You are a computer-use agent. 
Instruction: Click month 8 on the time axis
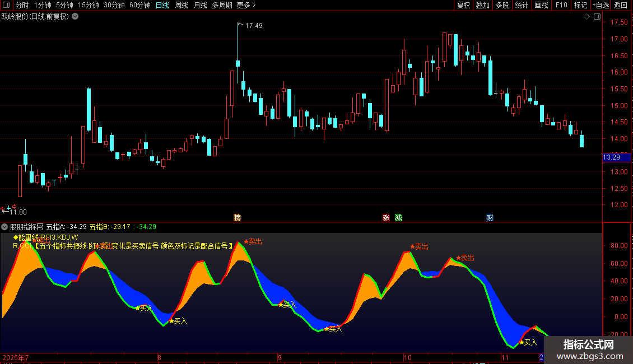coord(160,357)
